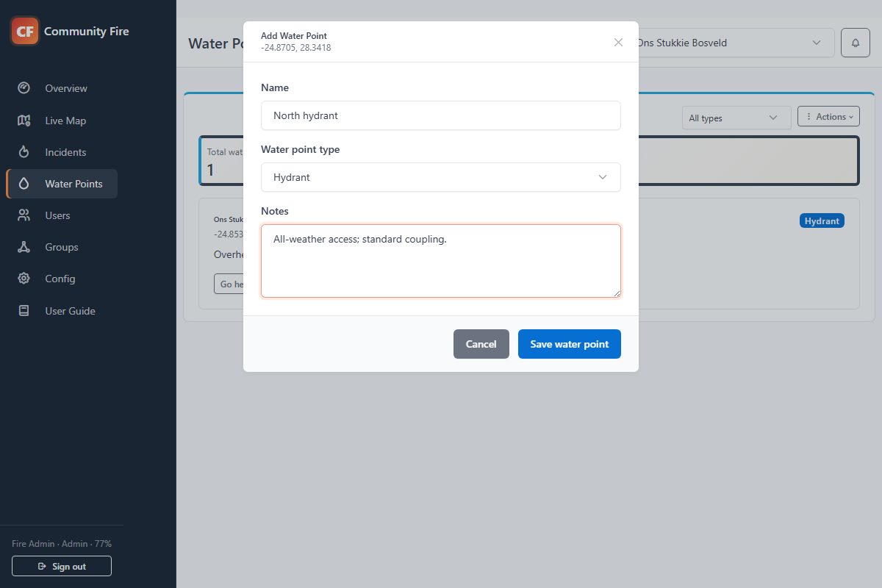Image resolution: width=882 pixels, height=588 pixels.
Task: Expand the Water point type dropdown
Action: click(x=441, y=177)
